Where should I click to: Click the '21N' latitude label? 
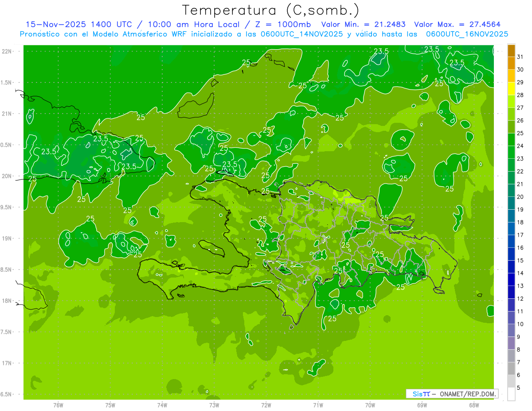(x=7, y=114)
